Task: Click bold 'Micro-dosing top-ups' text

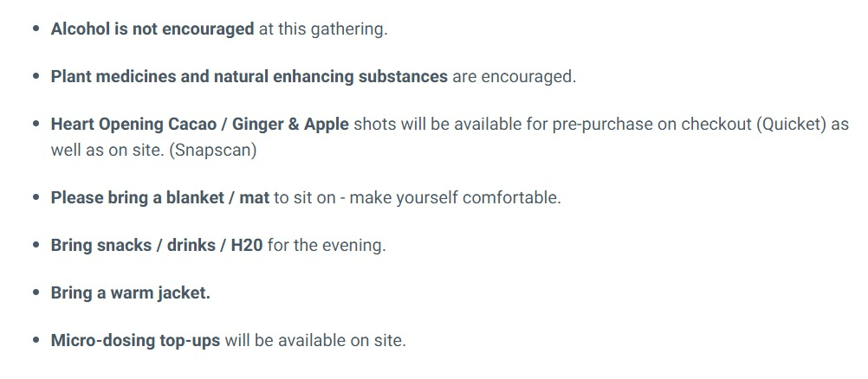Action: click(x=135, y=340)
